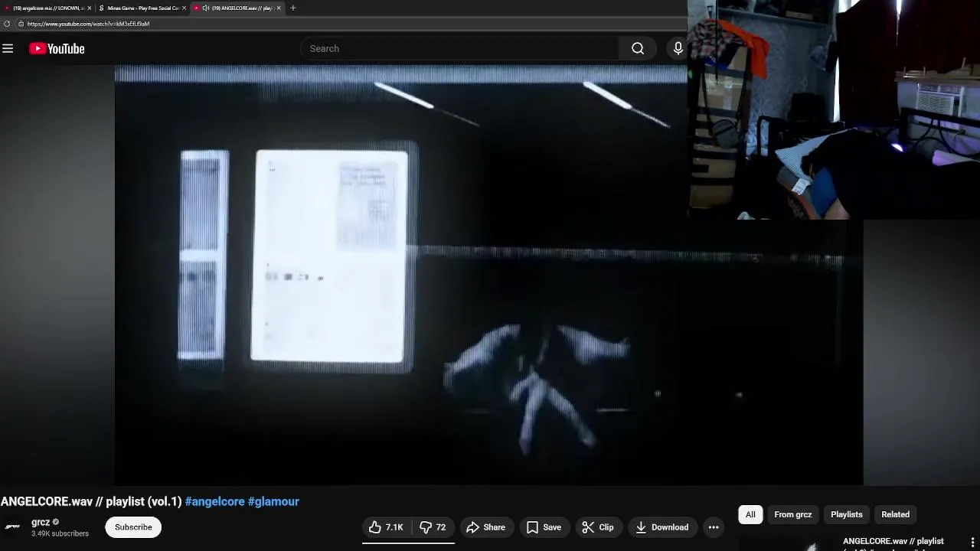This screenshot has width=980, height=551.
Task: Subscribe to the grcz channel
Action: [133, 527]
